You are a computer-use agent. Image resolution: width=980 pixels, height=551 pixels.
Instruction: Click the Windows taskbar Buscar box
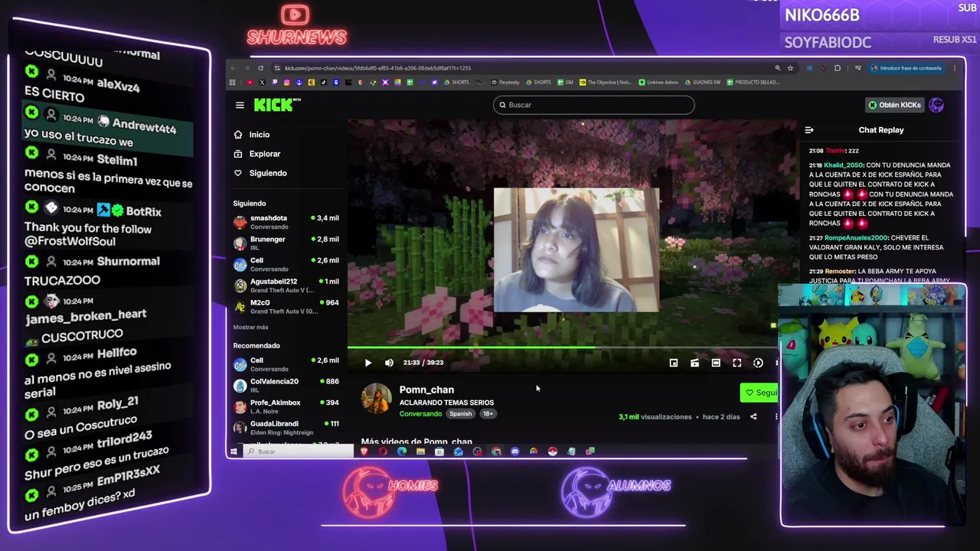[299, 452]
